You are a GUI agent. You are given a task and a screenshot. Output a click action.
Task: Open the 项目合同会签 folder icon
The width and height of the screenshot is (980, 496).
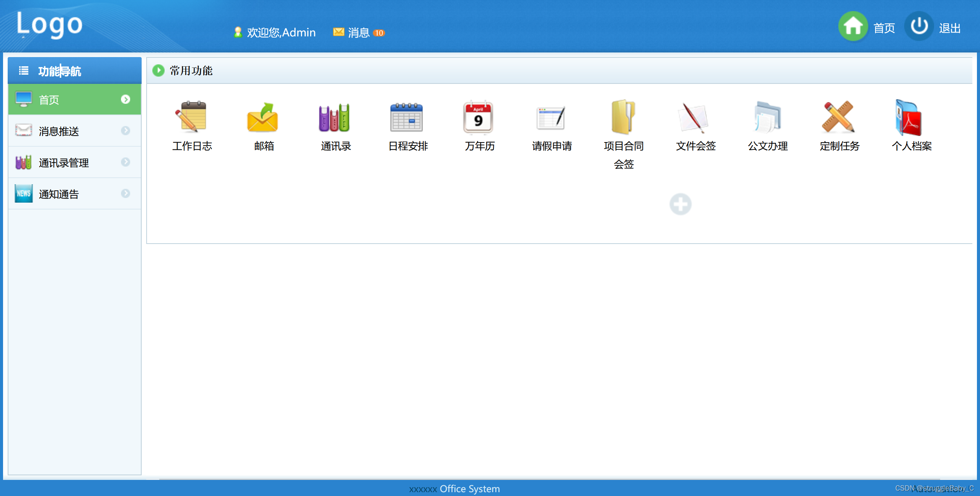[x=623, y=118]
